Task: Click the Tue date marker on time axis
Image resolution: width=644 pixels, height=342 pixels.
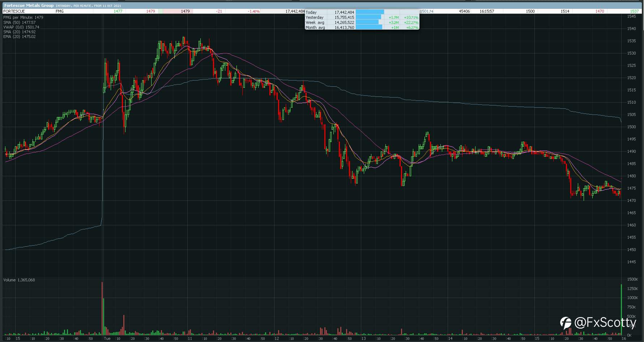Action: point(107,339)
